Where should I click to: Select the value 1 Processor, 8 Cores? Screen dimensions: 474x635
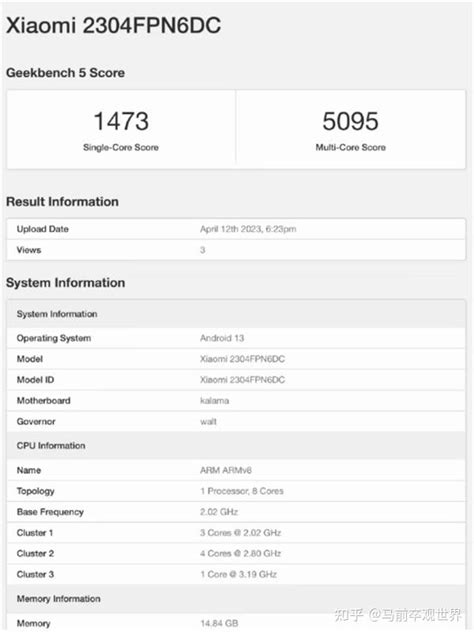click(x=242, y=491)
